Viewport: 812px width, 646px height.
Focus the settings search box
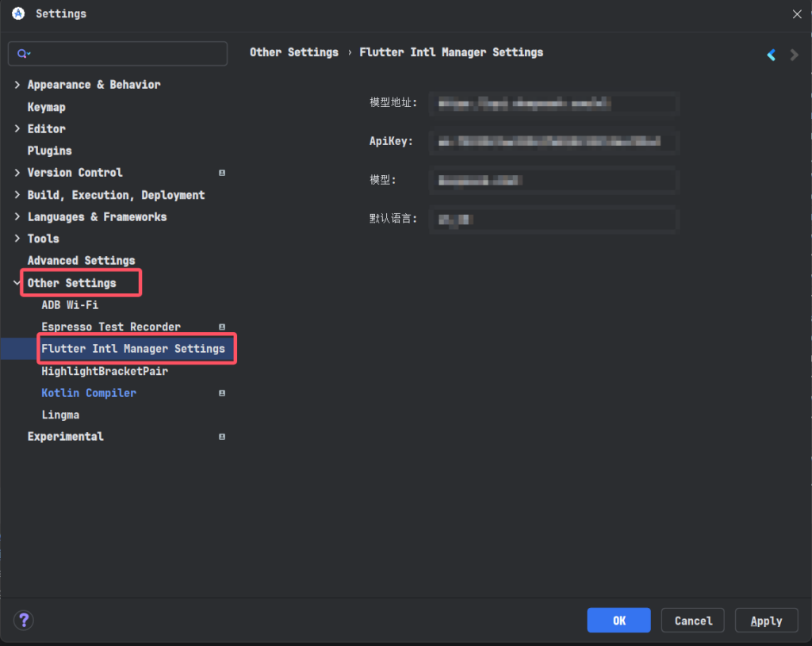click(x=127, y=54)
